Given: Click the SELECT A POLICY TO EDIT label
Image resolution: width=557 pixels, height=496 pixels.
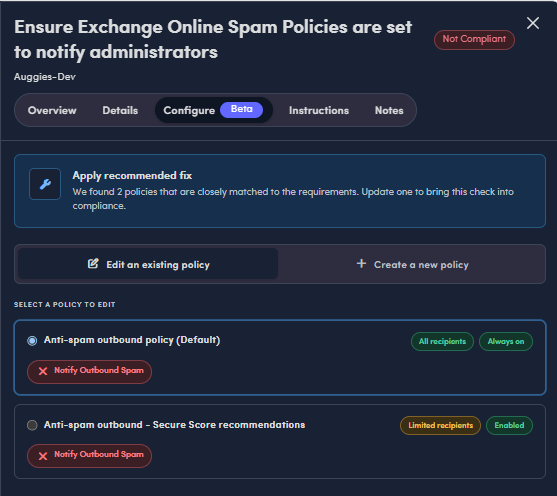Looking at the screenshot, I should coord(65,304).
